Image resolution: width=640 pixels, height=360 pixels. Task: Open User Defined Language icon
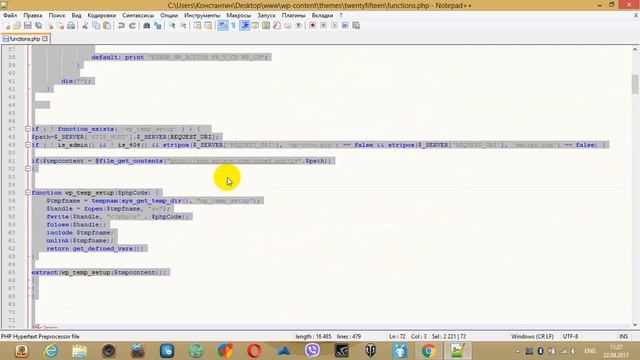click(255, 26)
